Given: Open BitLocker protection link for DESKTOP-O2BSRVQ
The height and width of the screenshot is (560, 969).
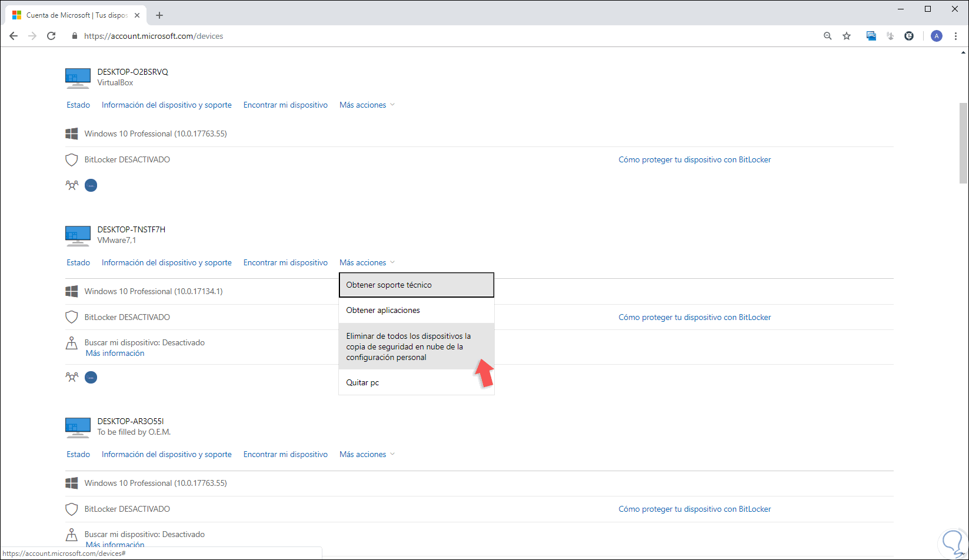Looking at the screenshot, I should tap(695, 159).
